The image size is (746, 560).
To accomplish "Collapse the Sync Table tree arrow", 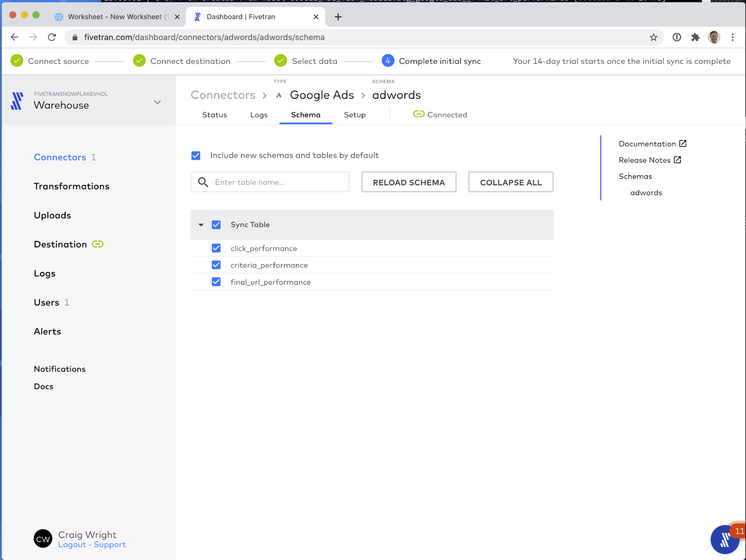I will tap(201, 225).
